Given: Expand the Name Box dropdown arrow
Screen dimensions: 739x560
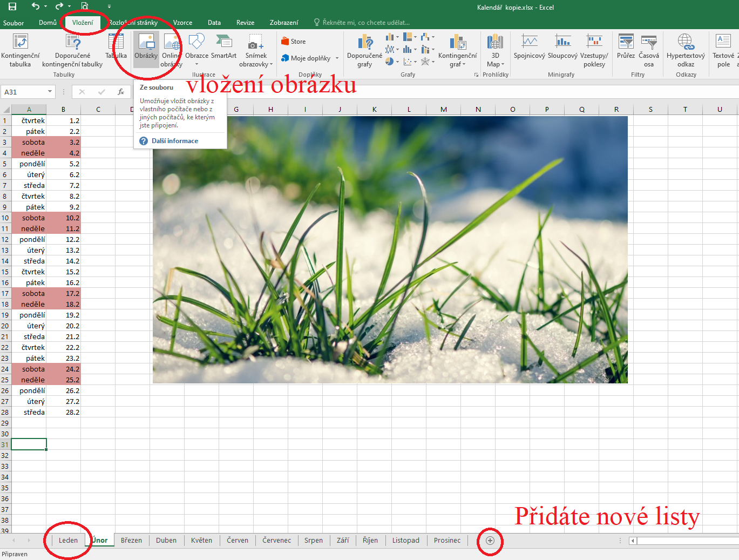Looking at the screenshot, I should 50,92.
